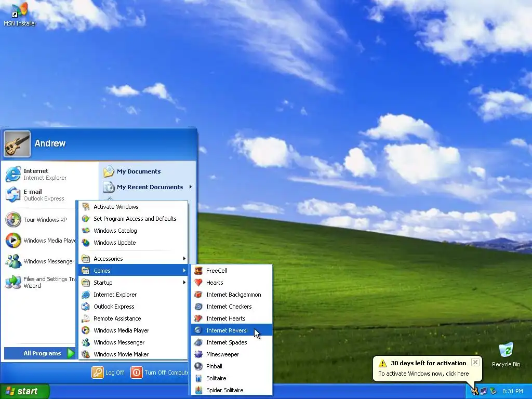Choose Activate Windows in All Programs
The image size is (532, 399).
click(x=133, y=207)
